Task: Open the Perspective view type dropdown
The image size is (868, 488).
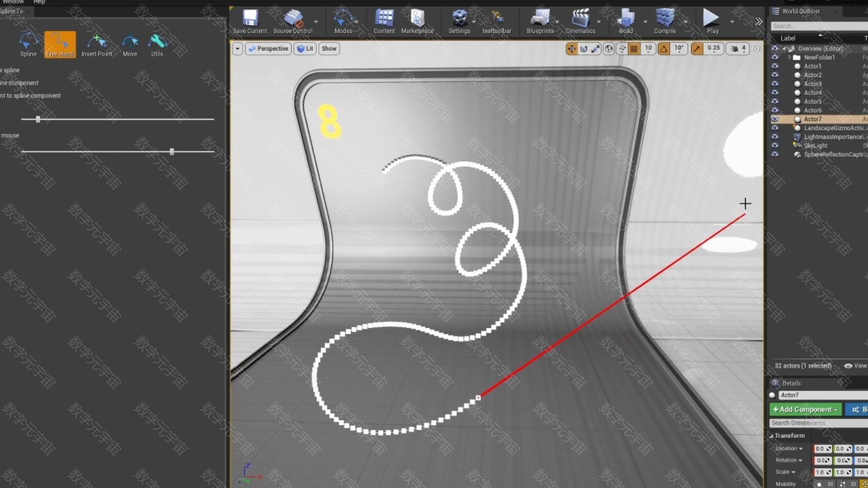Action: click(x=268, y=49)
